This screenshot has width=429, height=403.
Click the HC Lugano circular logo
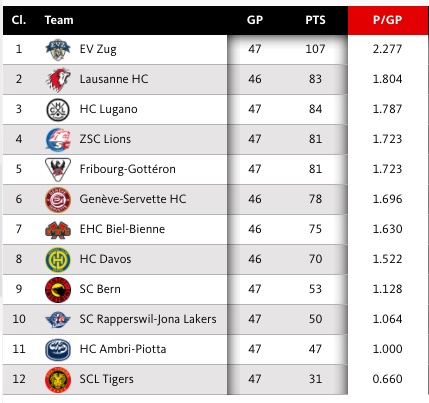pos(58,110)
